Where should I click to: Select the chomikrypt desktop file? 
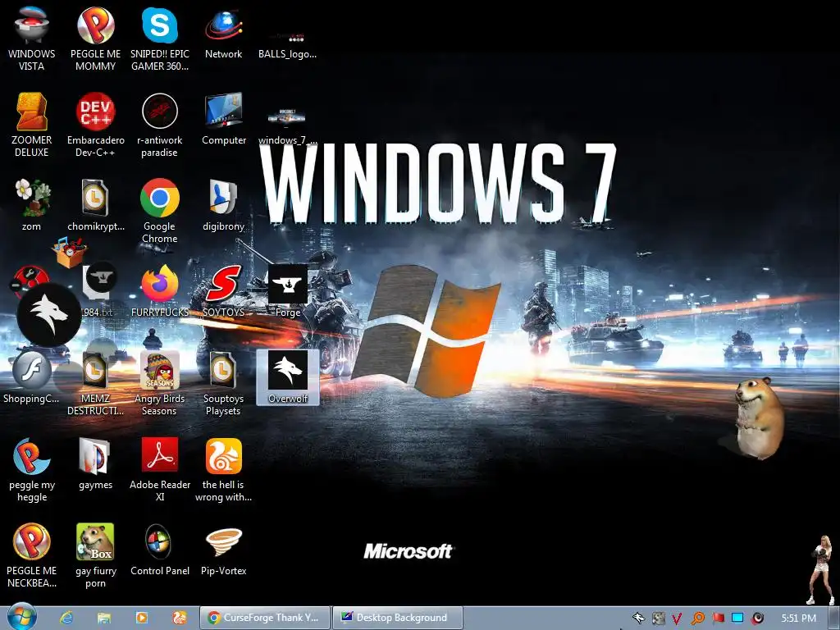95,205
